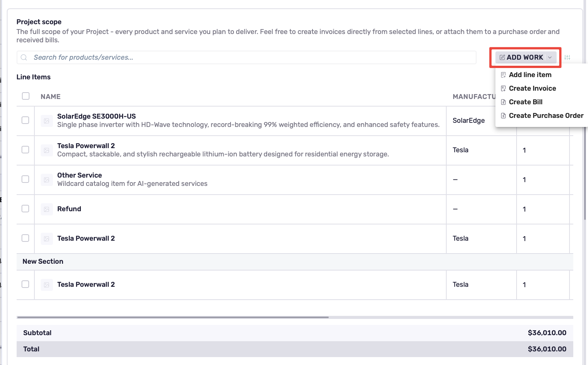Click the Total amount $36,010.00
Screen dimensions: 588x365
[x=547, y=349]
